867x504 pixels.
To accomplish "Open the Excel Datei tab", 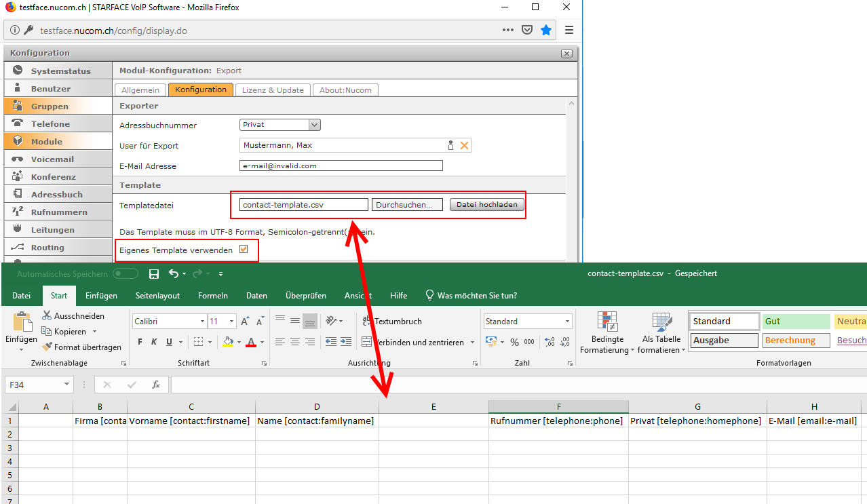I will (x=21, y=296).
